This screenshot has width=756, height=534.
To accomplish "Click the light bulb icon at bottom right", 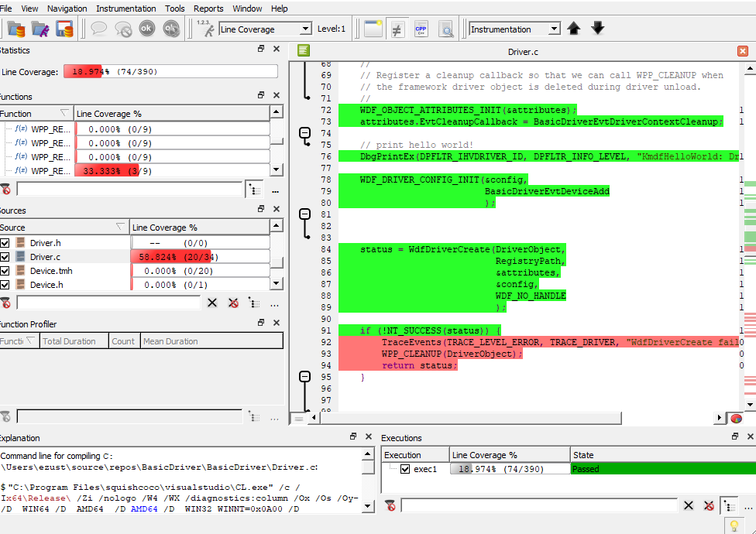I will (x=734, y=525).
